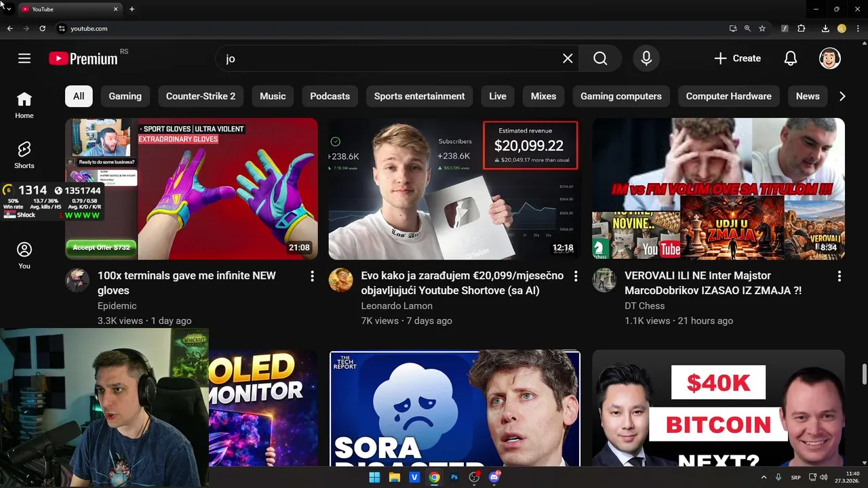Open Epidemic channel avatar
Viewport: 868px width, 488px height.
tap(77, 280)
